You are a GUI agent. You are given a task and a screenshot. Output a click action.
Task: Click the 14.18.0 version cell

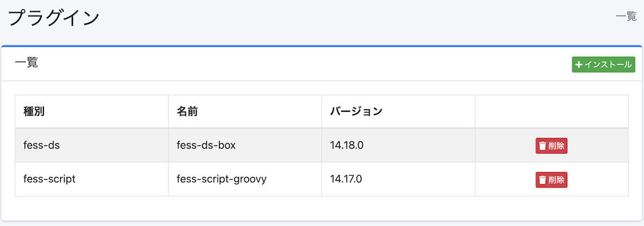click(x=398, y=145)
